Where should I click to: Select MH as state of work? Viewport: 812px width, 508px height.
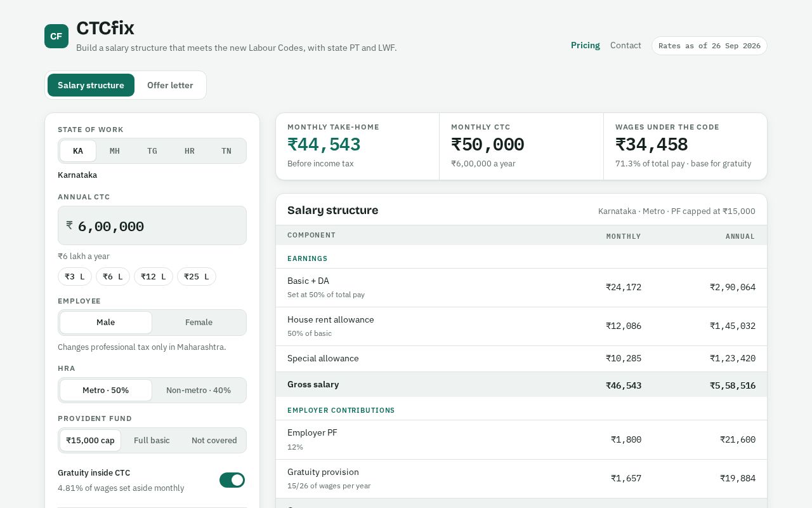tap(115, 151)
